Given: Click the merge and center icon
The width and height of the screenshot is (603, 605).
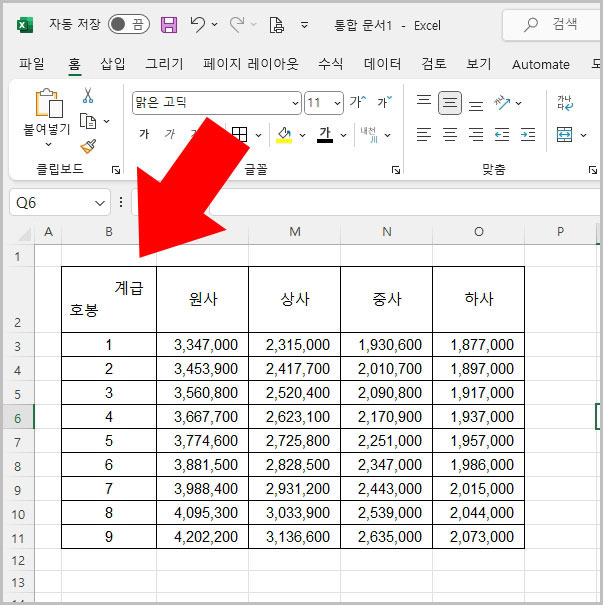Looking at the screenshot, I should 564,135.
